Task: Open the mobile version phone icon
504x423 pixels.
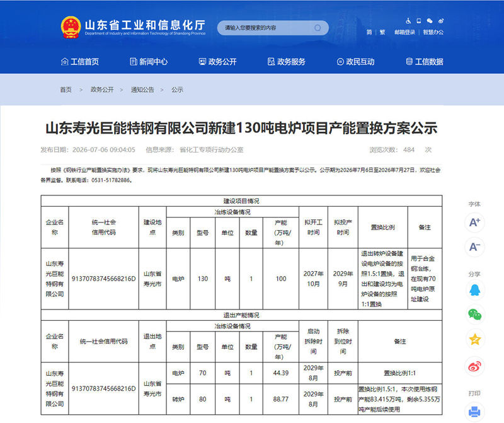Action: (x=419, y=21)
